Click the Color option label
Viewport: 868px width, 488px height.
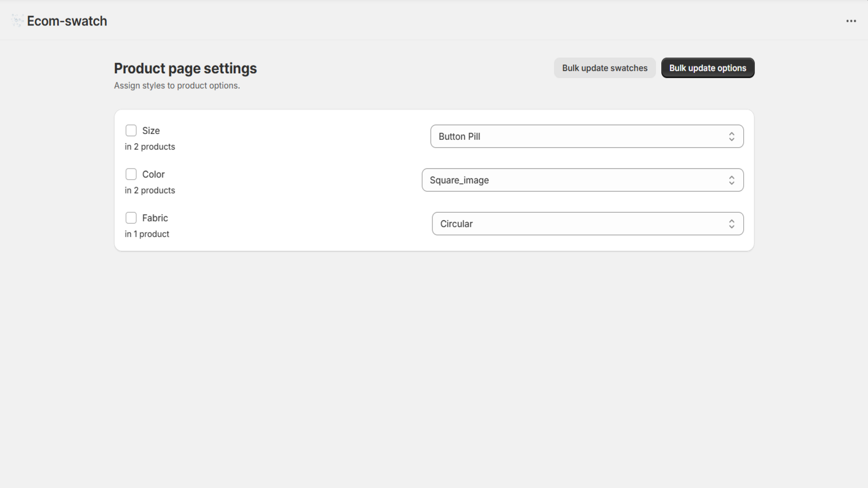coord(154,175)
